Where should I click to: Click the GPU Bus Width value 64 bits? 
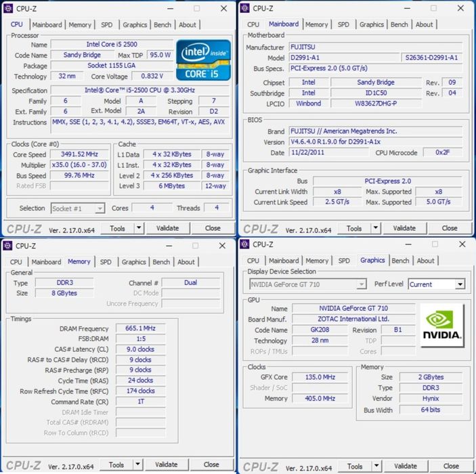click(x=431, y=410)
